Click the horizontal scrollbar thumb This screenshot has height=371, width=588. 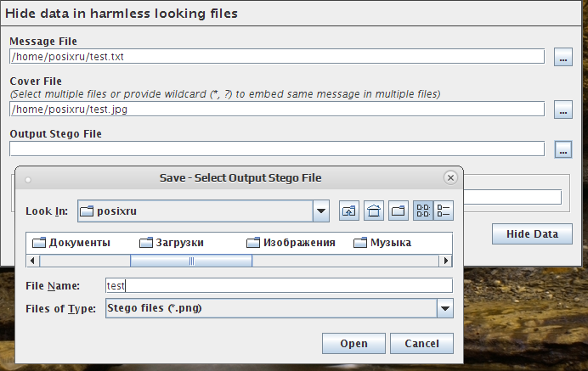[191, 261]
